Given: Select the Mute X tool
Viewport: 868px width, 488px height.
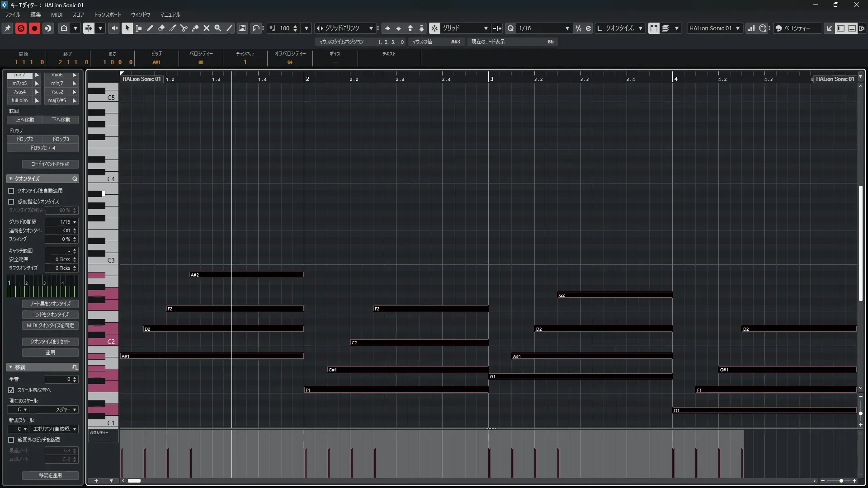Looking at the screenshot, I should (x=207, y=28).
